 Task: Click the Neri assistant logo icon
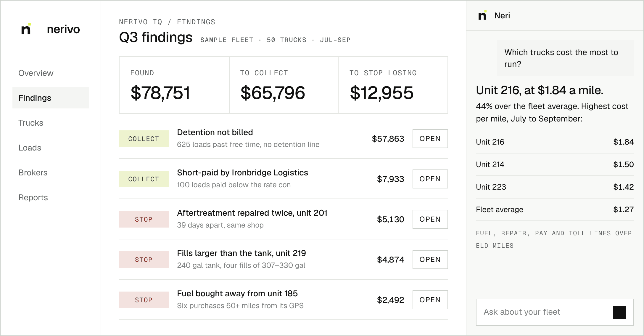(482, 15)
